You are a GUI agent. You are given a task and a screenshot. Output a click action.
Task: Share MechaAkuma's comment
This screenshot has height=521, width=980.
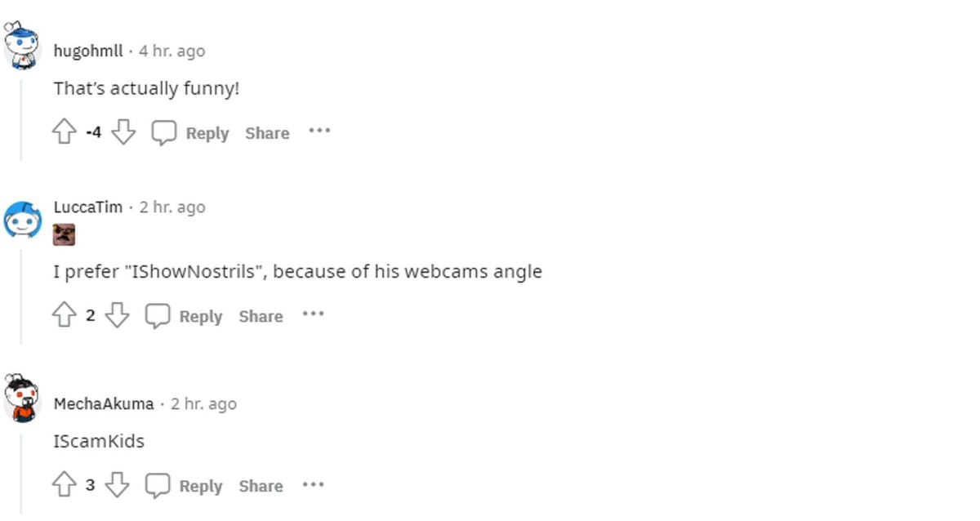click(x=261, y=486)
